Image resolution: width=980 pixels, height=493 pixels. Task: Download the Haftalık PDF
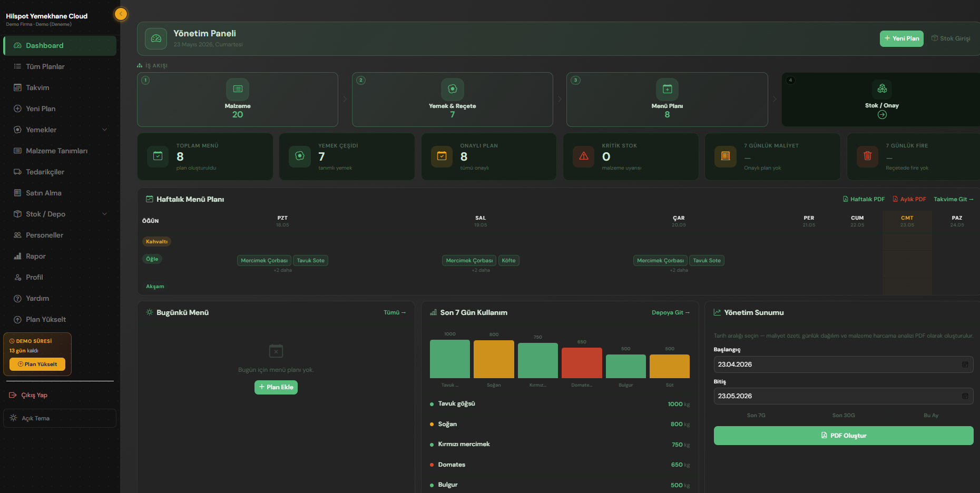pyautogui.click(x=864, y=199)
